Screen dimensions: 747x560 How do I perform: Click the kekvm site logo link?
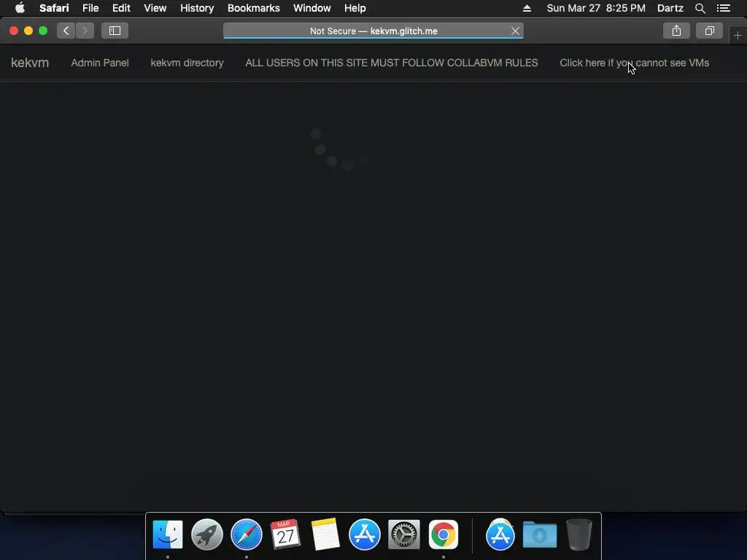pyautogui.click(x=30, y=63)
